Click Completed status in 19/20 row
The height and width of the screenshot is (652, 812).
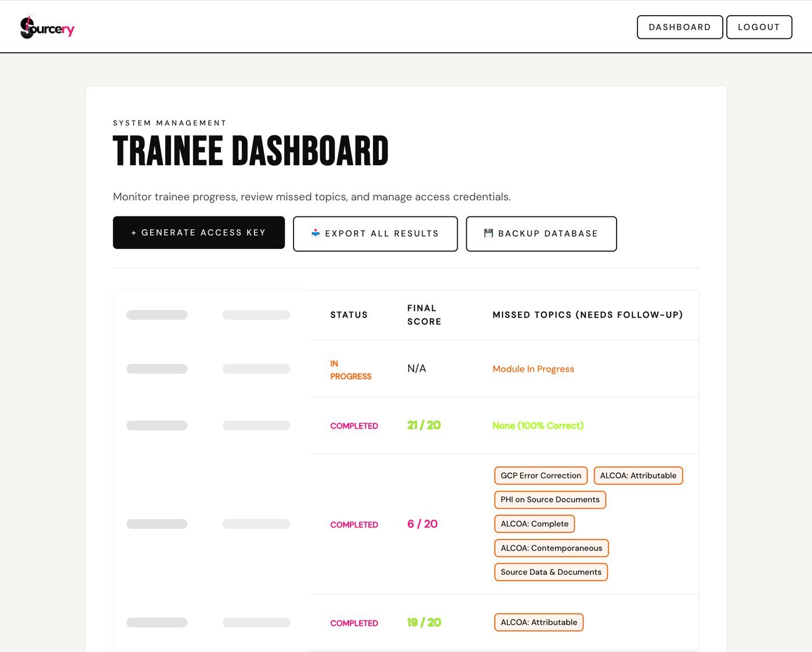click(354, 623)
